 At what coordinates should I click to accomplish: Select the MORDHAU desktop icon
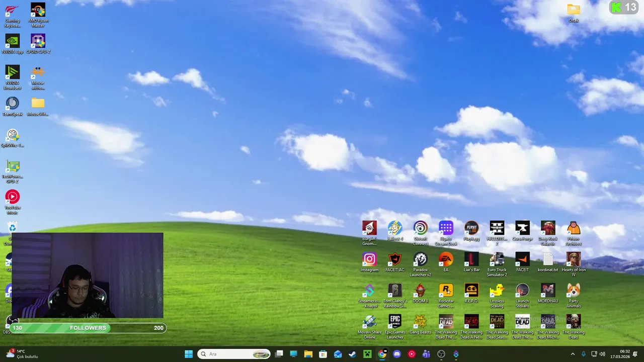pos(548,294)
